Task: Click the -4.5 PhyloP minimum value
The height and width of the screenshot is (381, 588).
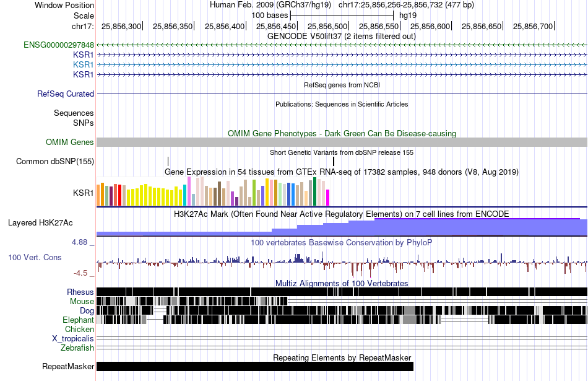Action: pos(80,273)
